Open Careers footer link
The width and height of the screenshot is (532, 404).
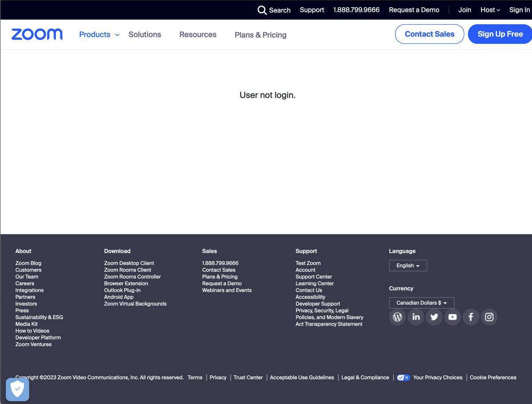click(25, 284)
